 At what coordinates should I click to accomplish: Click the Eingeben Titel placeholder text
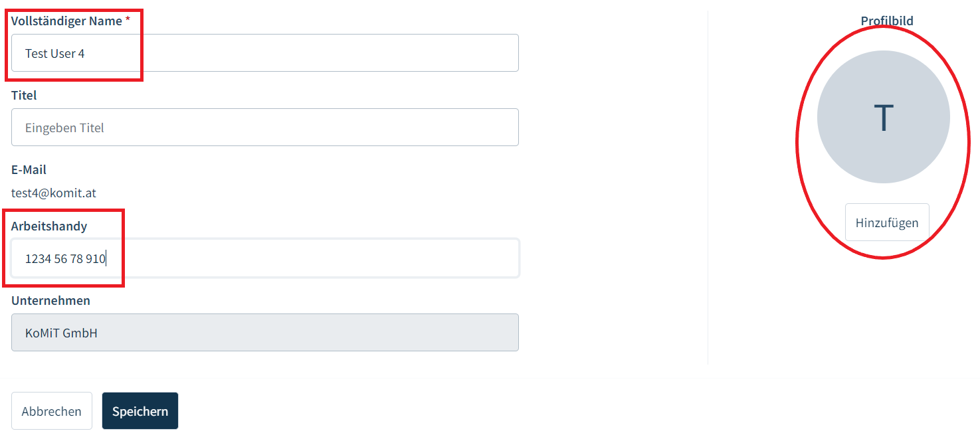[x=64, y=128]
